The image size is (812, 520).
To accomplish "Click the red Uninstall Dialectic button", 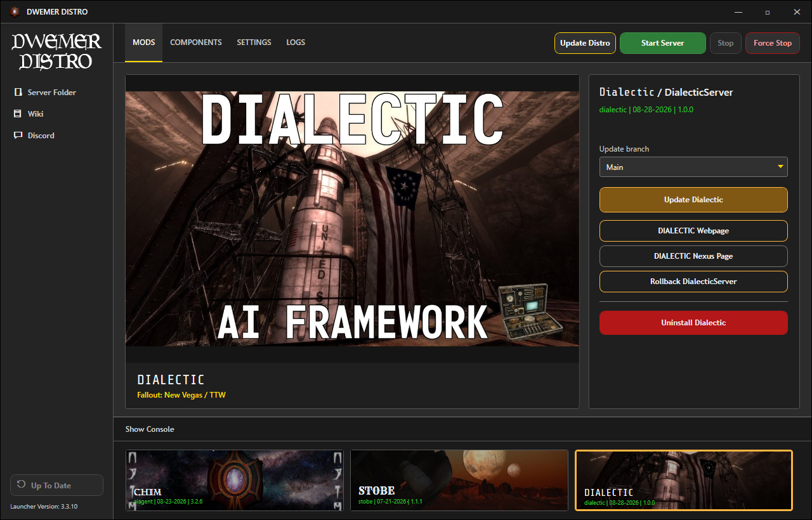I will tap(693, 323).
